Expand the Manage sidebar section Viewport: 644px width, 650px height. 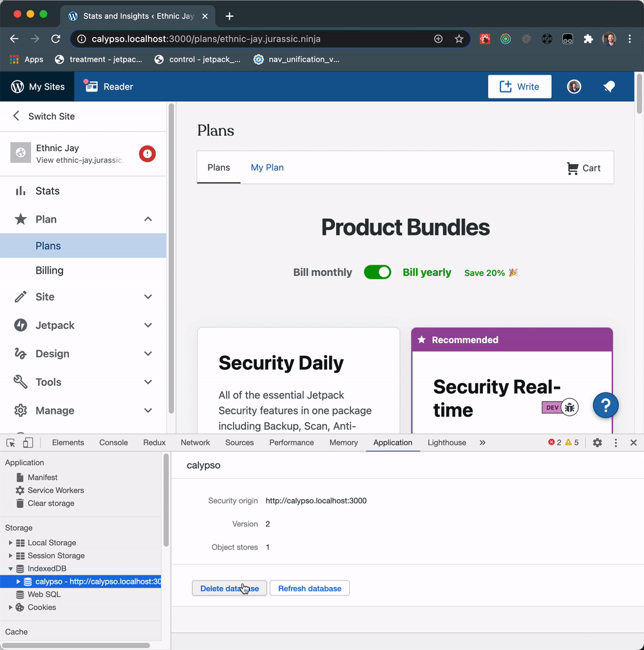[147, 411]
